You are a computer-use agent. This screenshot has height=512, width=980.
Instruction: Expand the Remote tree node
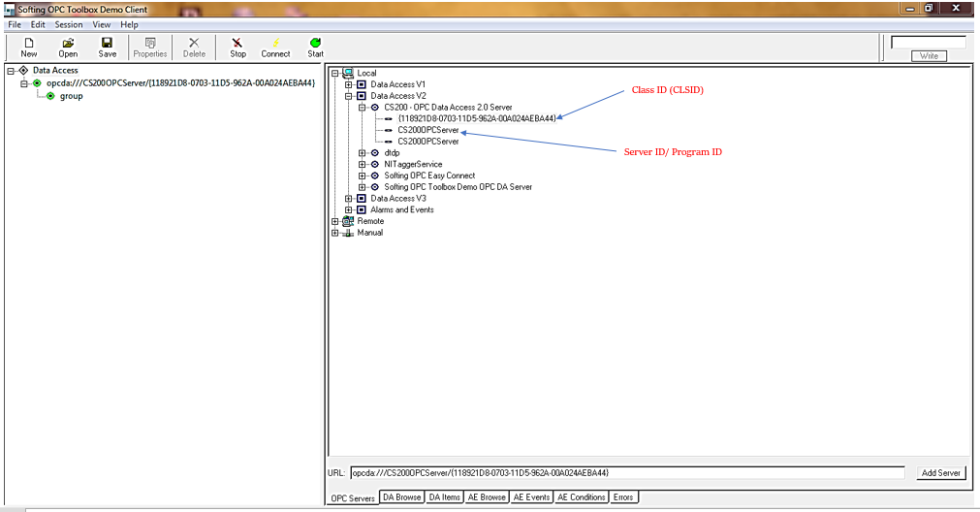tap(335, 221)
